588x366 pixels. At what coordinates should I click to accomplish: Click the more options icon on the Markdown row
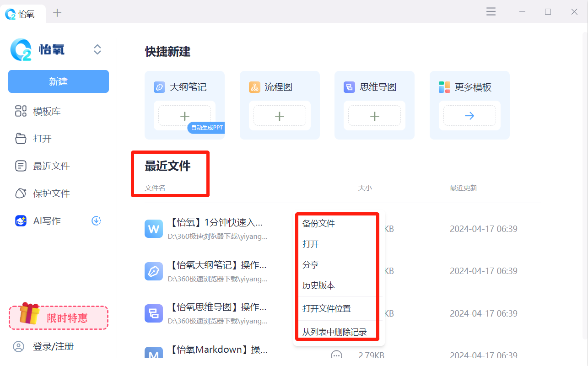tap(336, 355)
